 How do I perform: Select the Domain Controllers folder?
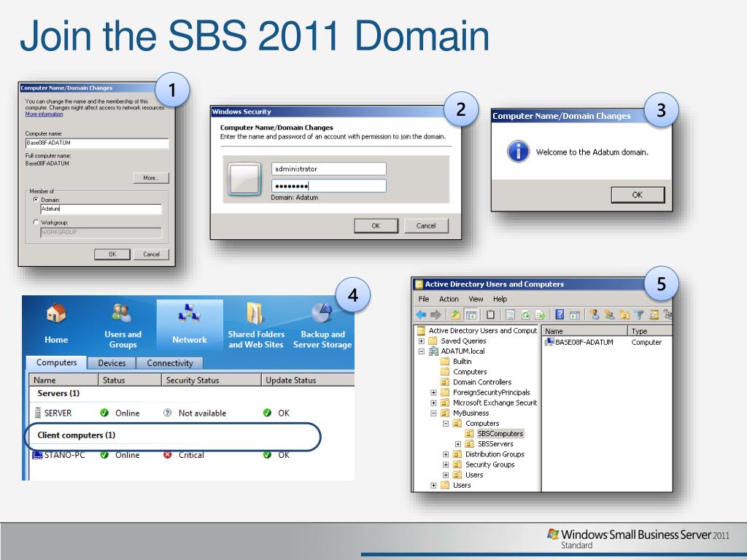[x=476, y=382]
